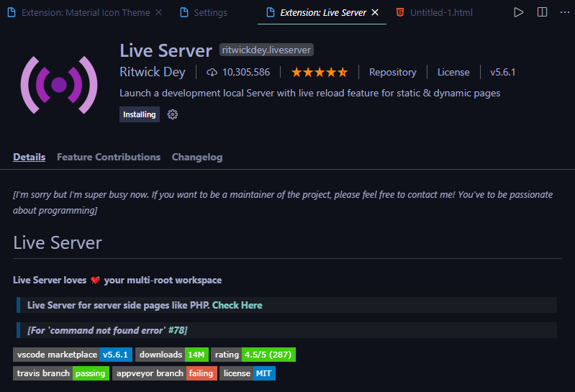The image size is (575, 392).
Task: Open the extension manage gear icon
Action: pos(172,114)
